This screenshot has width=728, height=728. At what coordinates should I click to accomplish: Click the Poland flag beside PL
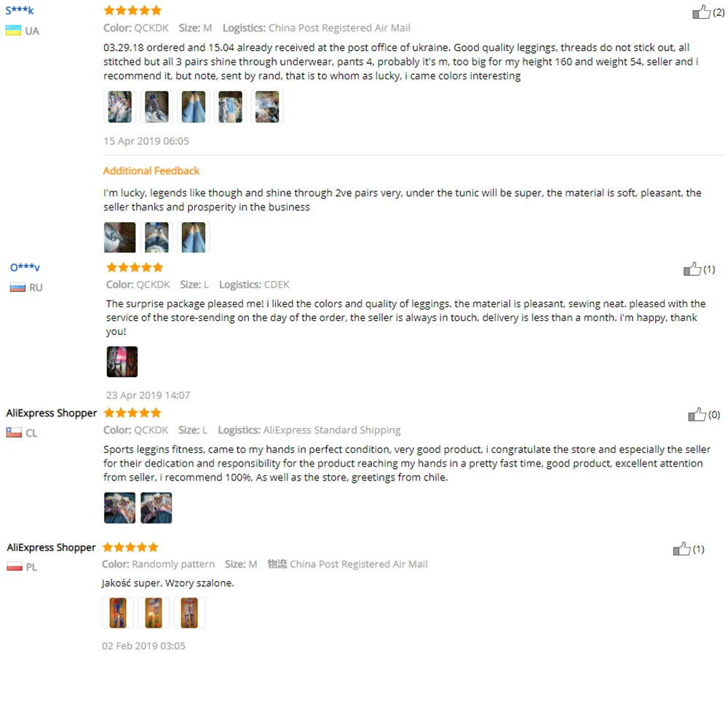pos(15,567)
